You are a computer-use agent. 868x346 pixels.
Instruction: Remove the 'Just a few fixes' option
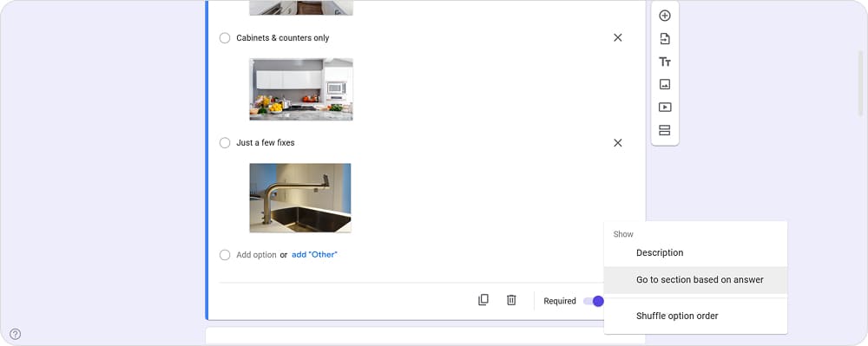(618, 142)
